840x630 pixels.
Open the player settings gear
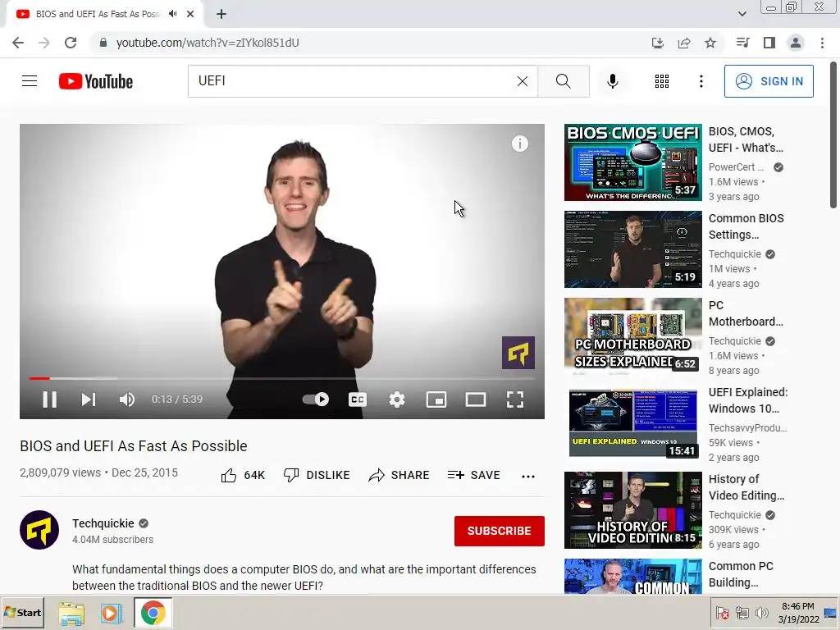(397, 399)
